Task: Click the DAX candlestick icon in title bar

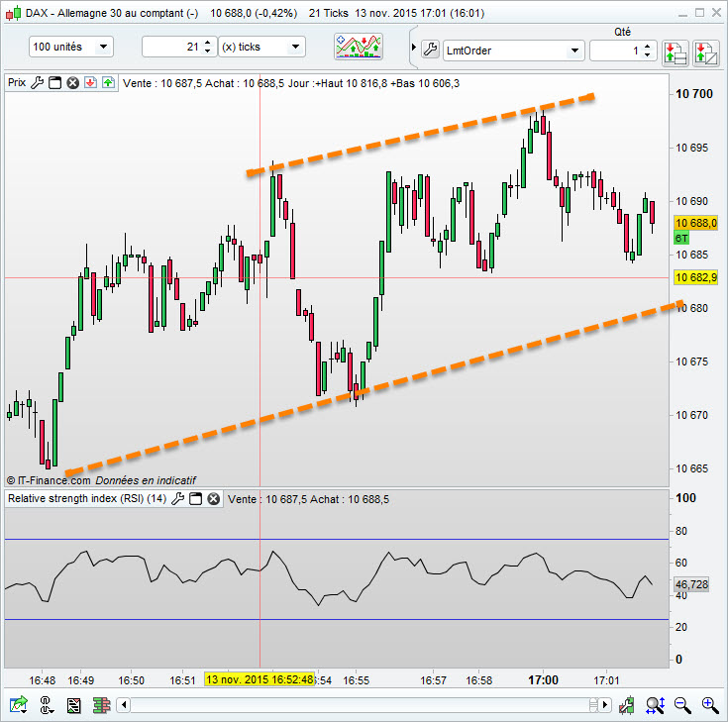Action: (x=13, y=13)
